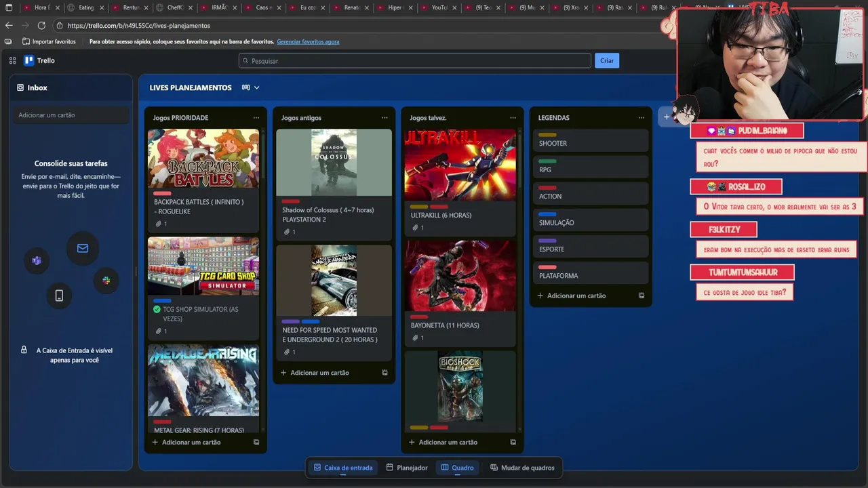Viewport: 868px width, 488px height.
Task: Create card from template in Jogos talvez
Action: click(x=513, y=442)
